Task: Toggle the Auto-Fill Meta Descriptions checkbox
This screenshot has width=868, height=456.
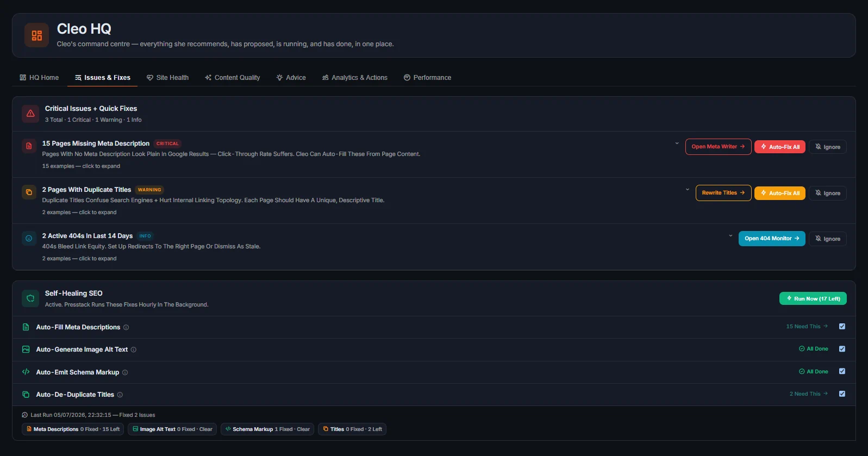Action: 842,327
